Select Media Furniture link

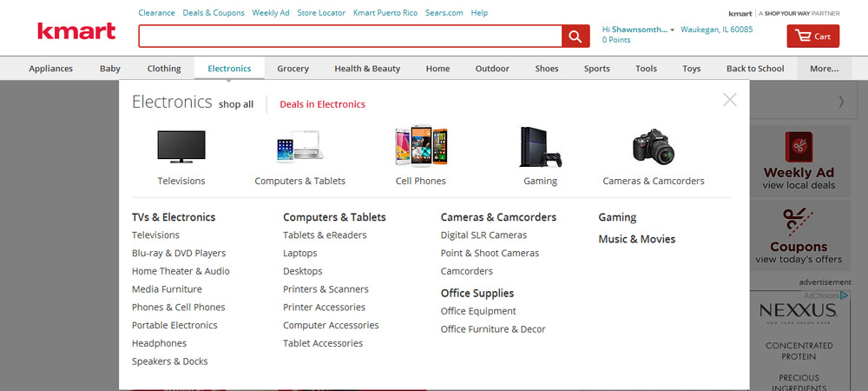167,289
